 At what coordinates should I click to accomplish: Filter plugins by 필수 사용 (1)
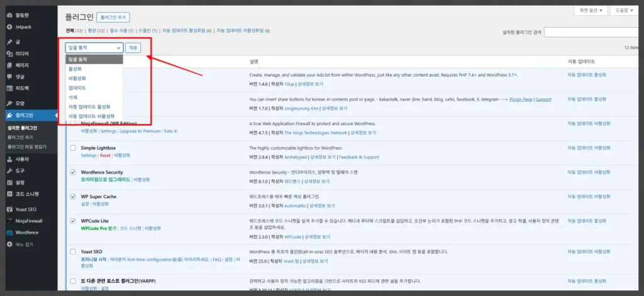pos(121,31)
